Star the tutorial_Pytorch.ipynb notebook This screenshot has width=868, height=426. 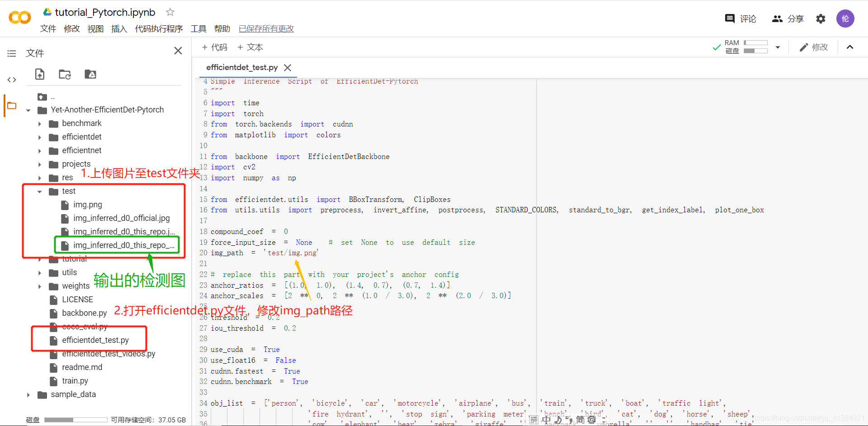170,12
